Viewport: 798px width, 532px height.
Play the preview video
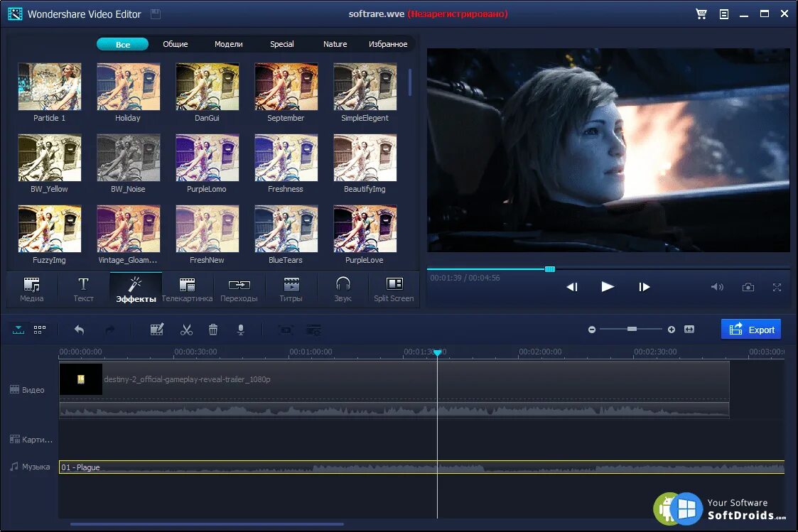pos(607,287)
